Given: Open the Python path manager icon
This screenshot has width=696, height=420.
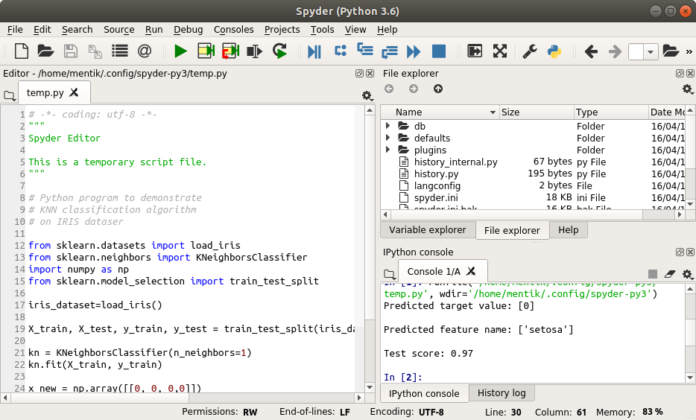Looking at the screenshot, I should tap(553, 51).
